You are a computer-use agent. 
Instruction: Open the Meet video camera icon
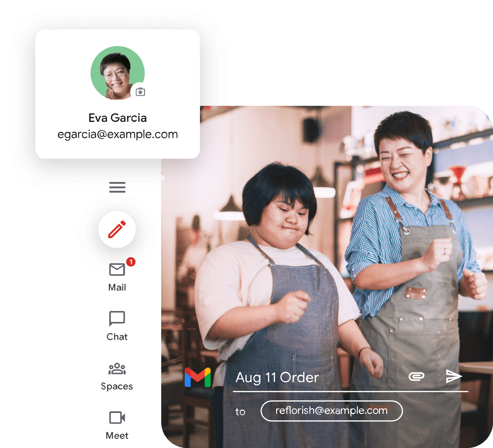click(117, 418)
